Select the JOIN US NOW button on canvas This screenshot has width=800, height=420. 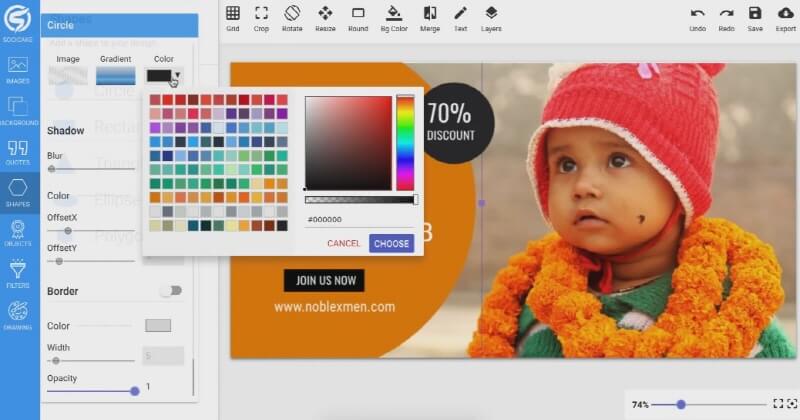324,280
